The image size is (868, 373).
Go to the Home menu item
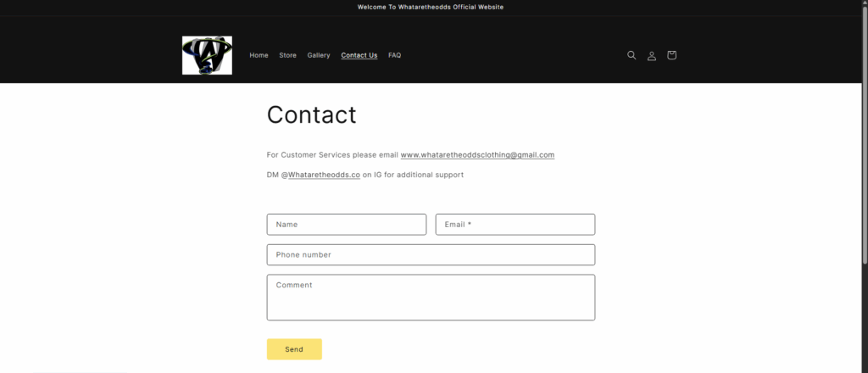pyautogui.click(x=259, y=55)
